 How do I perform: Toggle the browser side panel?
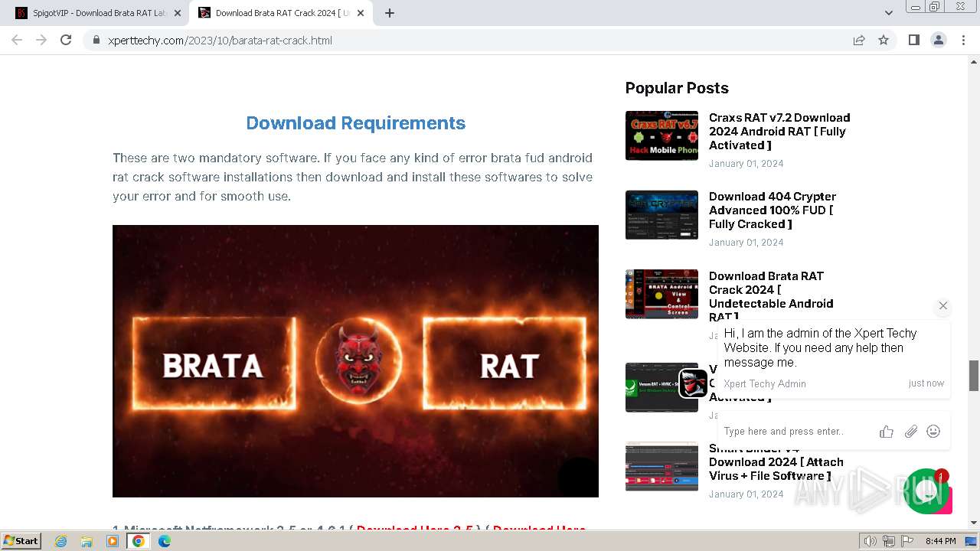(913, 40)
